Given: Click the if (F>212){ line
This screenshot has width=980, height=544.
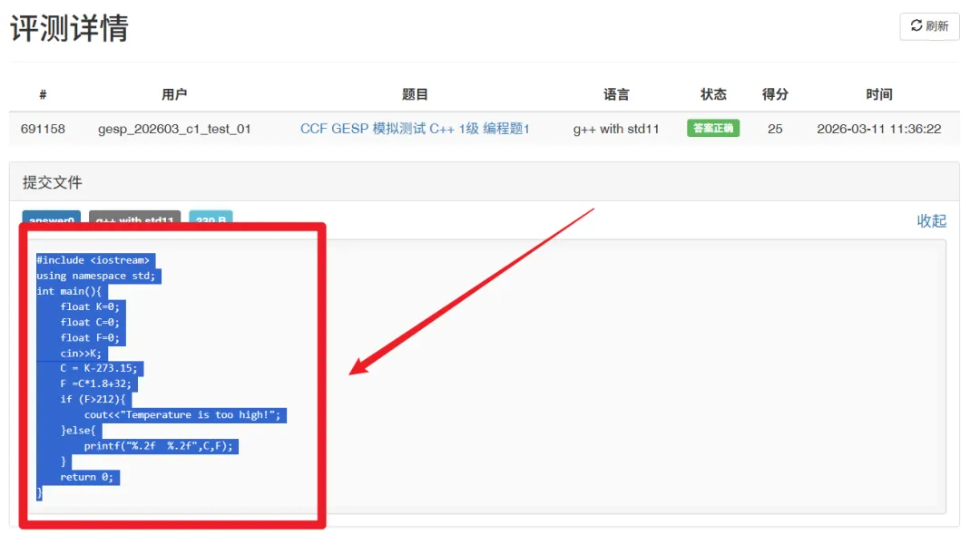Looking at the screenshot, I should coord(93,400).
